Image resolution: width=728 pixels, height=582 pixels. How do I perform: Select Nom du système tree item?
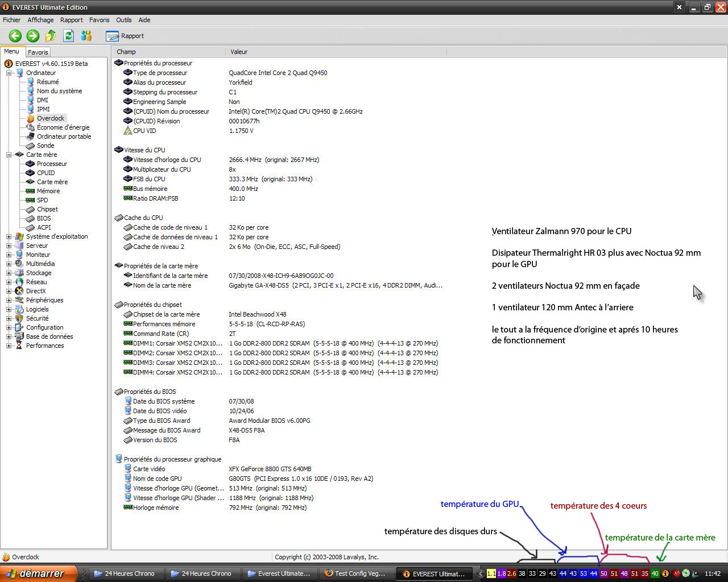[x=59, y=91]
